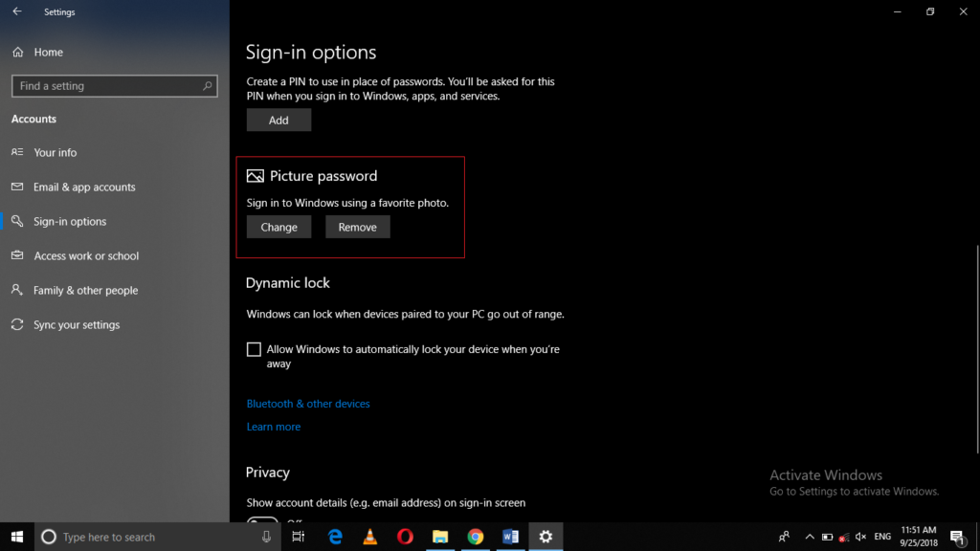Viewport: 980px width, 551px height.
Task: Click the Home icon in Settings sidebar
Action: [16, 52]
